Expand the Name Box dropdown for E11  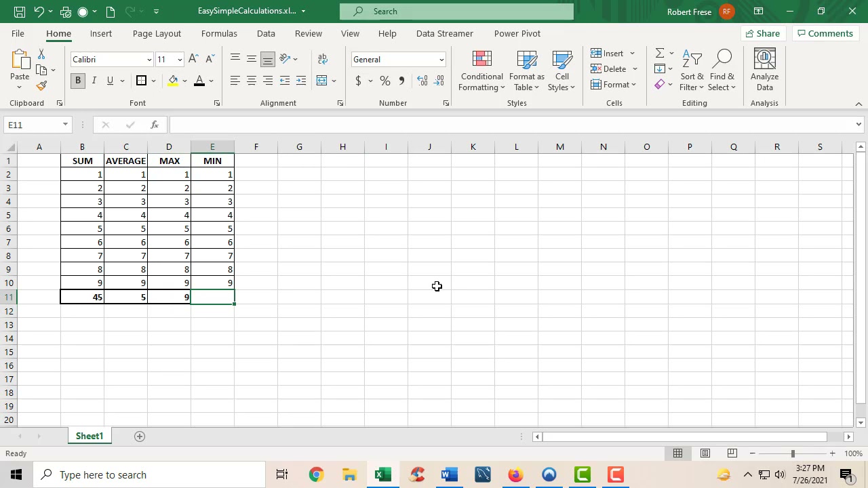tap(65, 125)
